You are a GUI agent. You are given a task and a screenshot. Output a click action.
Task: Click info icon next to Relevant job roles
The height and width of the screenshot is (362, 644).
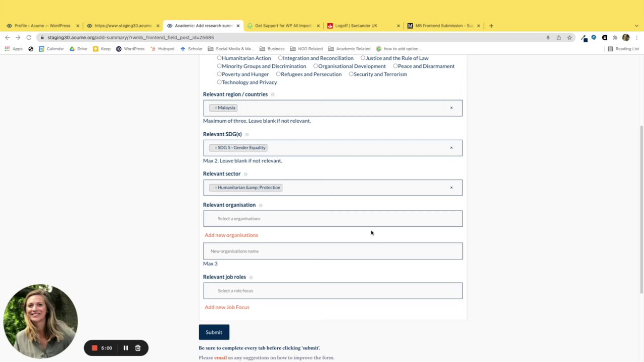point(251,277)
